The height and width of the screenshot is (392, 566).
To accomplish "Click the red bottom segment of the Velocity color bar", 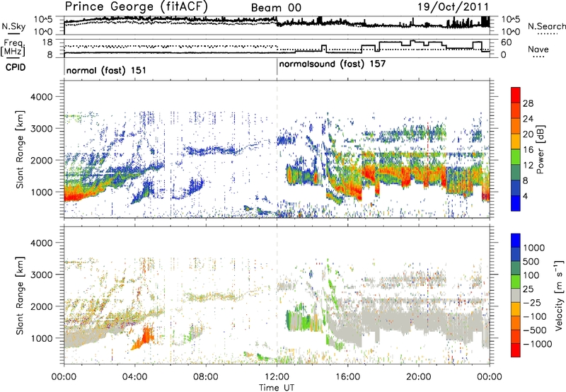I will [516, 350].
